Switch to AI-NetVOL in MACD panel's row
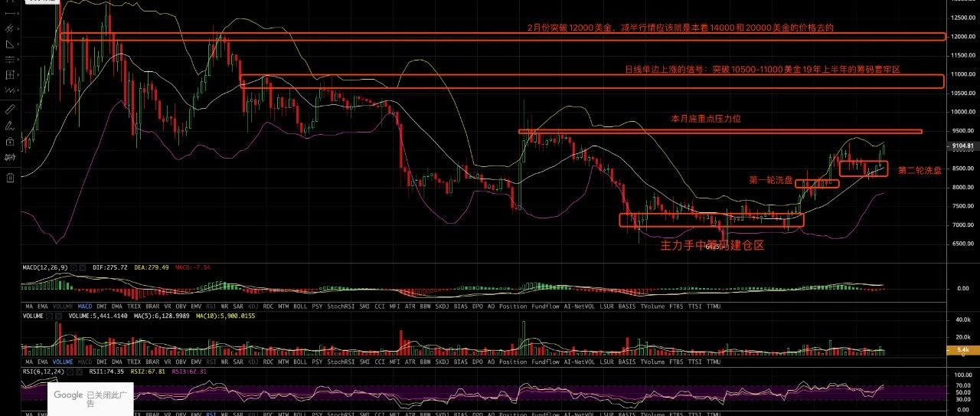Screen dimensions: 980x416 click(x=579, y=306)
